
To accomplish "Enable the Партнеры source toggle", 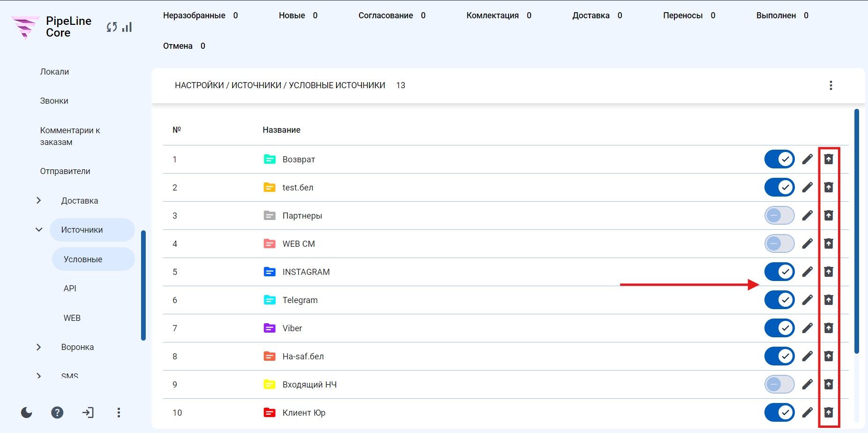I will coord(779,215).
